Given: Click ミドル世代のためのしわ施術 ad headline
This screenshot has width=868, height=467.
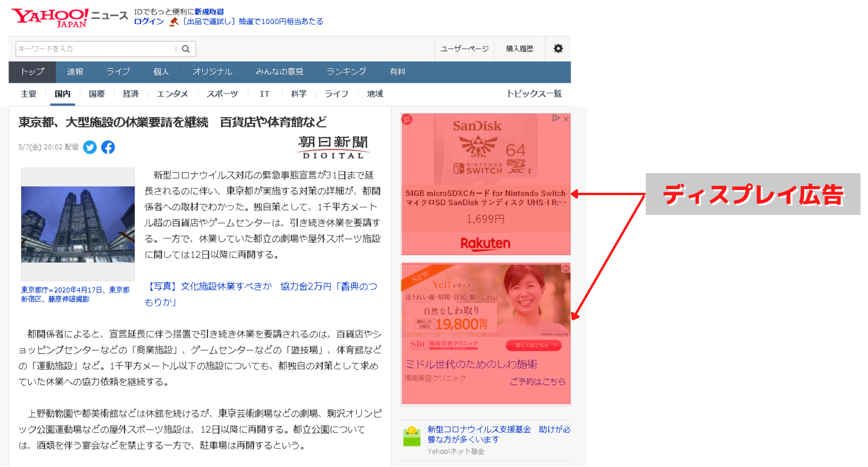Looking at the screenshot, I should coord(471,364).
